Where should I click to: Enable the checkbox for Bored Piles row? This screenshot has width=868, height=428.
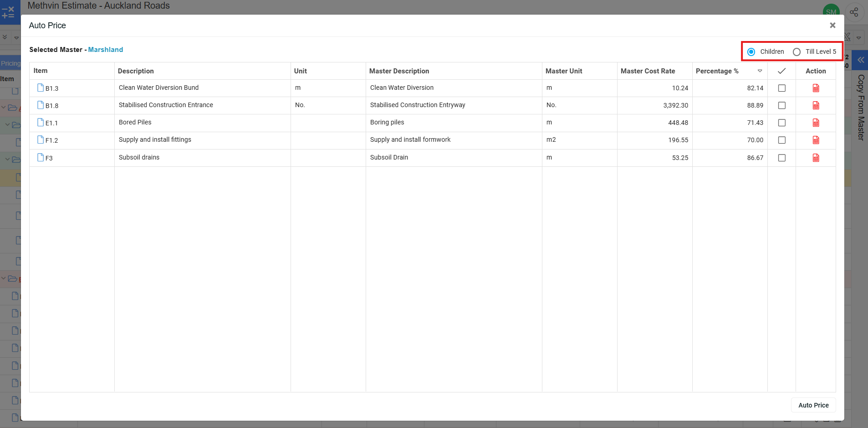click(781, 123)
